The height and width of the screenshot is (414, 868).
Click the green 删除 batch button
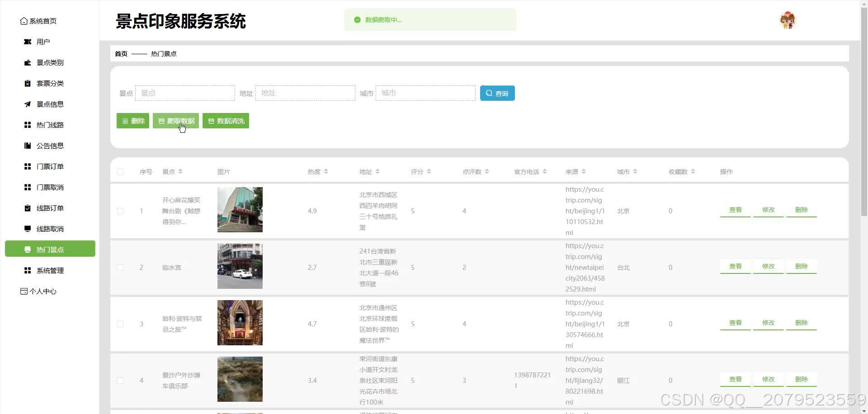click(133, 121)
